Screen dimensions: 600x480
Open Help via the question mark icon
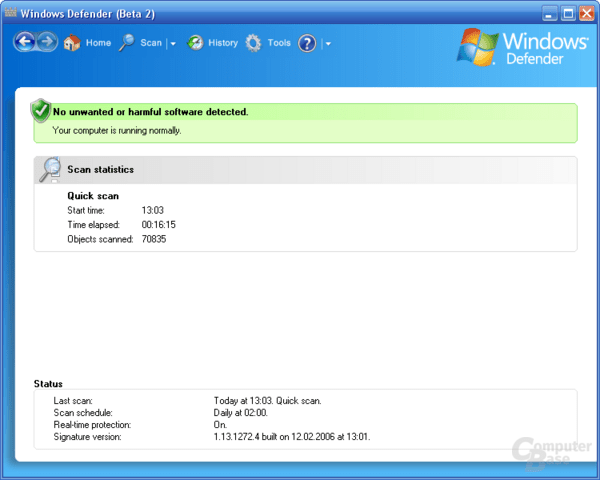pos(307,43)
